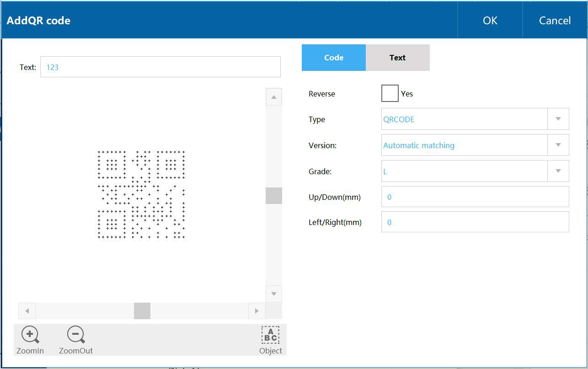
Task: Click the Version: label
Action: (x=322, y=145)
